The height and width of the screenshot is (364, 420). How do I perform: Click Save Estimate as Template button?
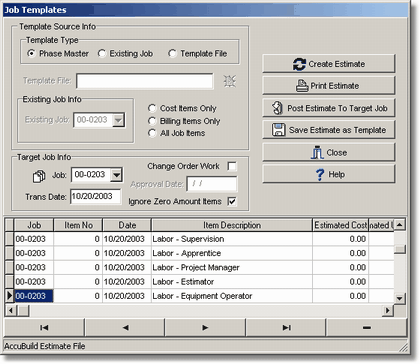pyautogui.click(x=329, y=130)
